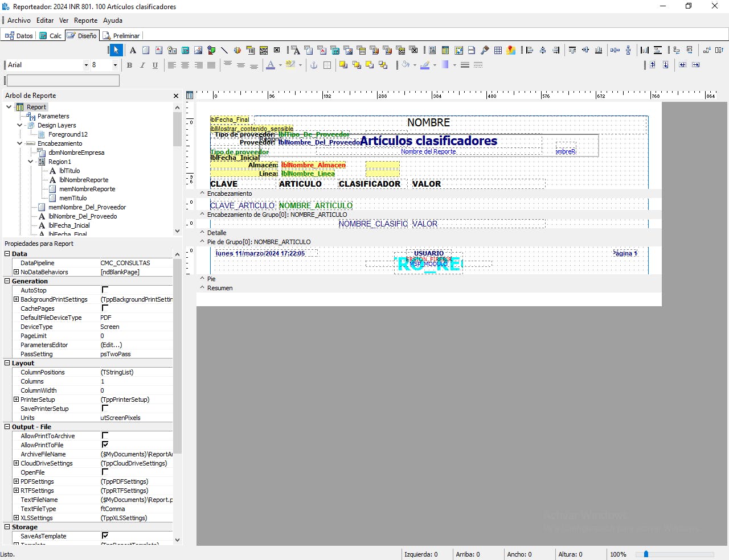Enable the AutoStop checkbox
The width and height of the screenshot is (729, 560).
pos(105,290)
